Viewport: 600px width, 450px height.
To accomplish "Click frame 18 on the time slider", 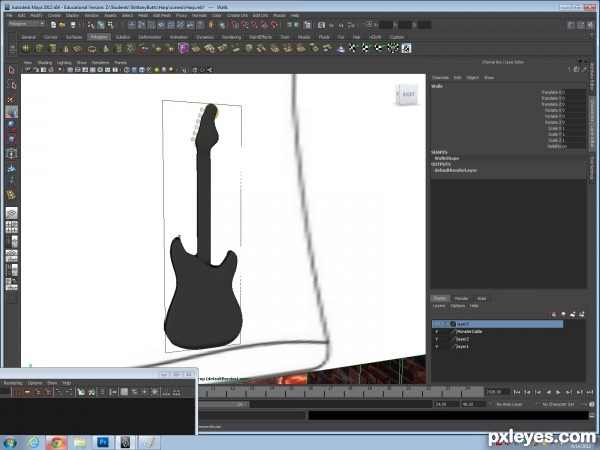I will click(x=349, y=391).
